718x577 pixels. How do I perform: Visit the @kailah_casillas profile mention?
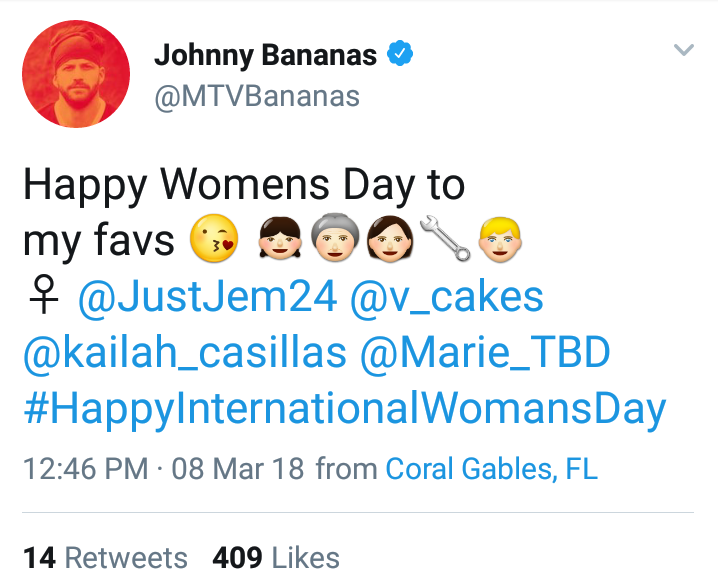tap(185, 353)
